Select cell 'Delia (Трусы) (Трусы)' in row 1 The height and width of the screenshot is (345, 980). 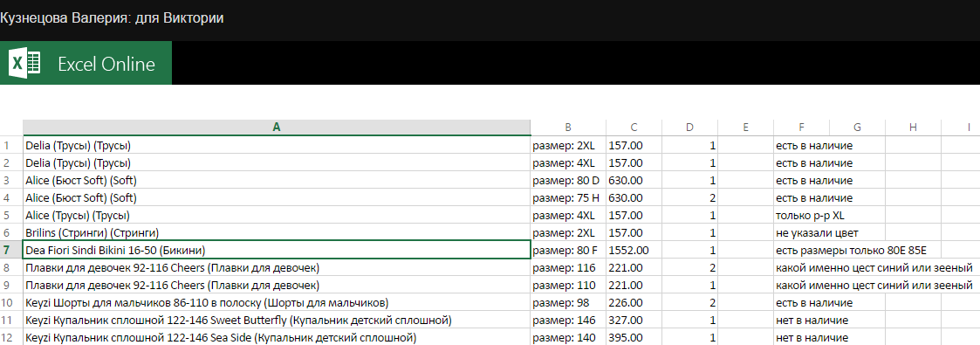point(277,146)
